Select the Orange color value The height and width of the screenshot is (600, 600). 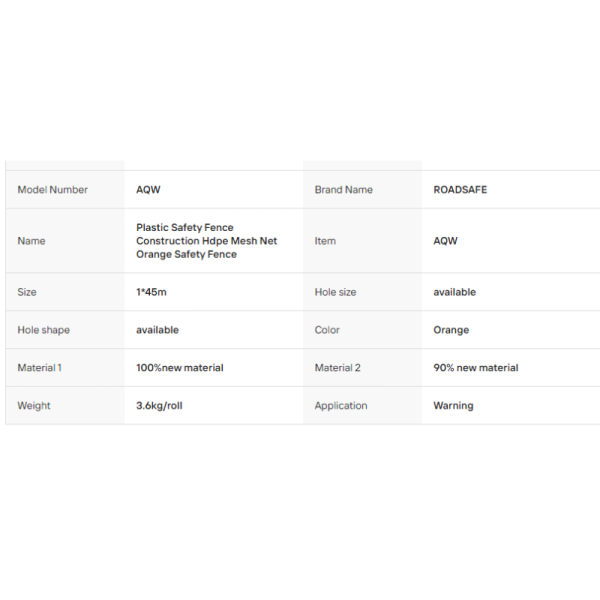click(x=451, y=330)
